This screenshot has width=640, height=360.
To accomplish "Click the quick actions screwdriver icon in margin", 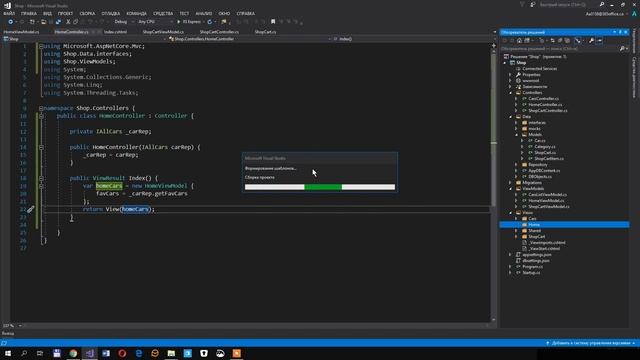I will coord(31,209).
